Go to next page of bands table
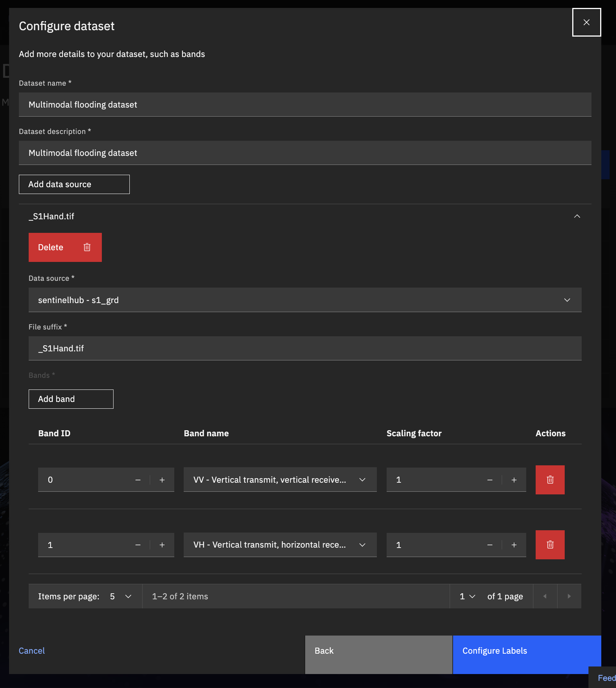The width and height of the screenshot is (616, 688). (x=569, y=596)
